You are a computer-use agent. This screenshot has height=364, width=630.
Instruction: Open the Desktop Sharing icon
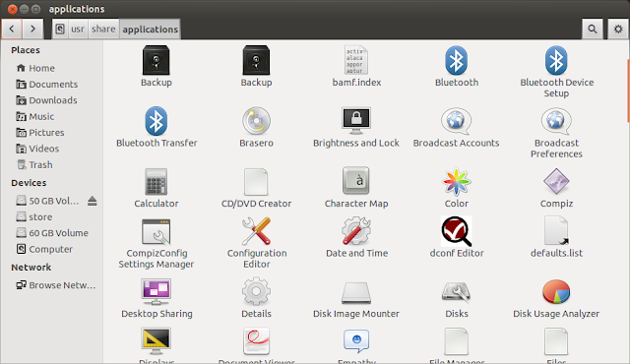point(156,292)
